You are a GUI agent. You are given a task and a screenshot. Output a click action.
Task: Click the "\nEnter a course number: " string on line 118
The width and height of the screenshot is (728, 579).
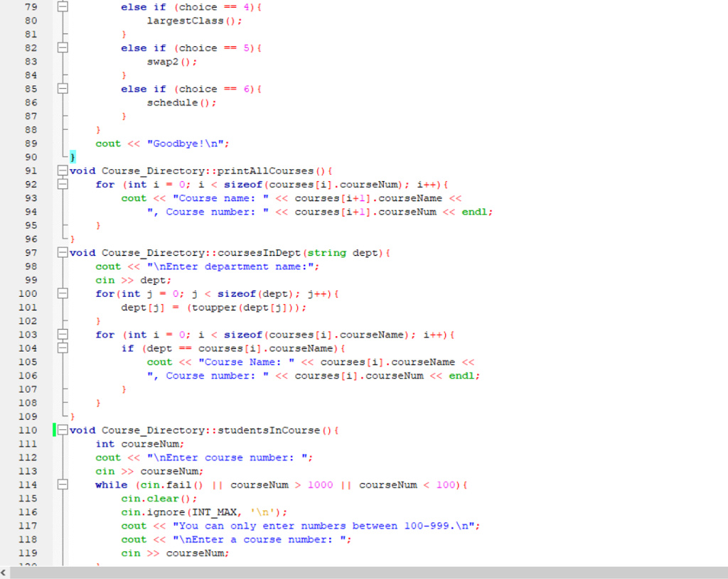(259, 539)
